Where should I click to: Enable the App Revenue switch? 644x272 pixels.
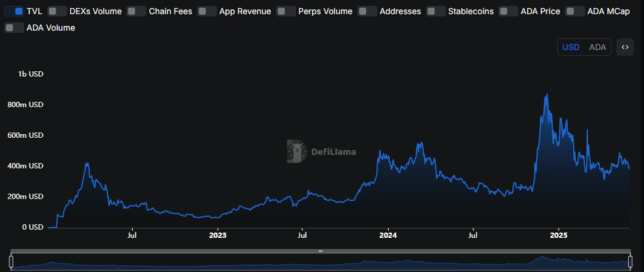coord(207,12)
